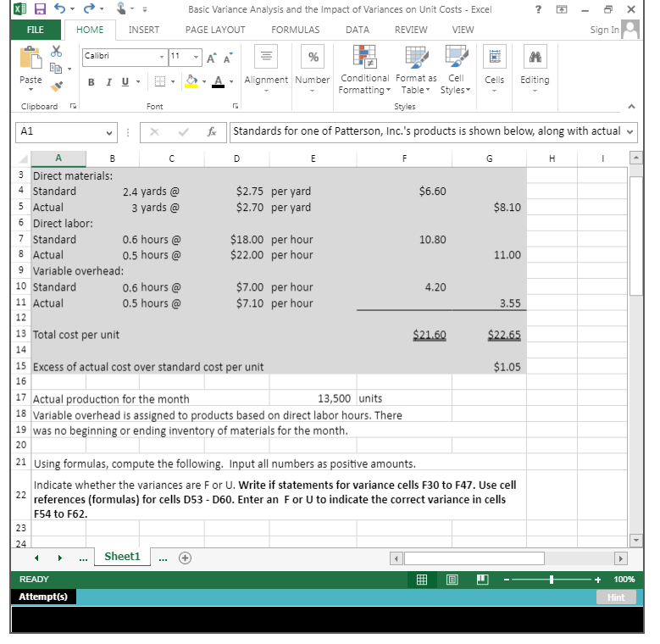Toggle underline formatting
The height and width of the screenshot is (644, 660).
125,81
